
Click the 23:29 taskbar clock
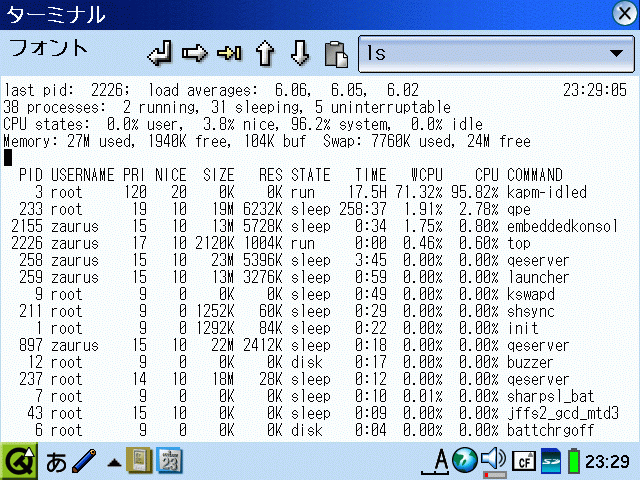point(607,462)
